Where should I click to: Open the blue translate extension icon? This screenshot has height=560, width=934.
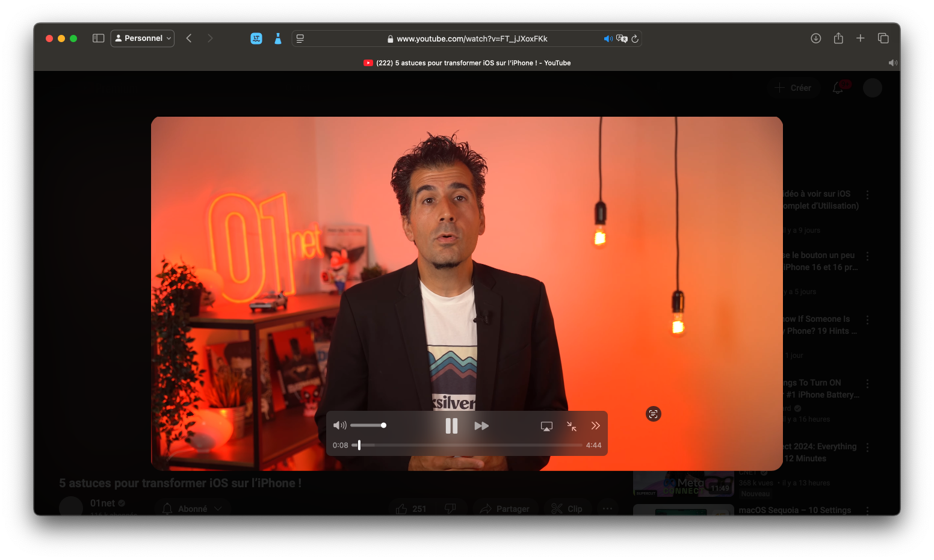click(256, 38)
